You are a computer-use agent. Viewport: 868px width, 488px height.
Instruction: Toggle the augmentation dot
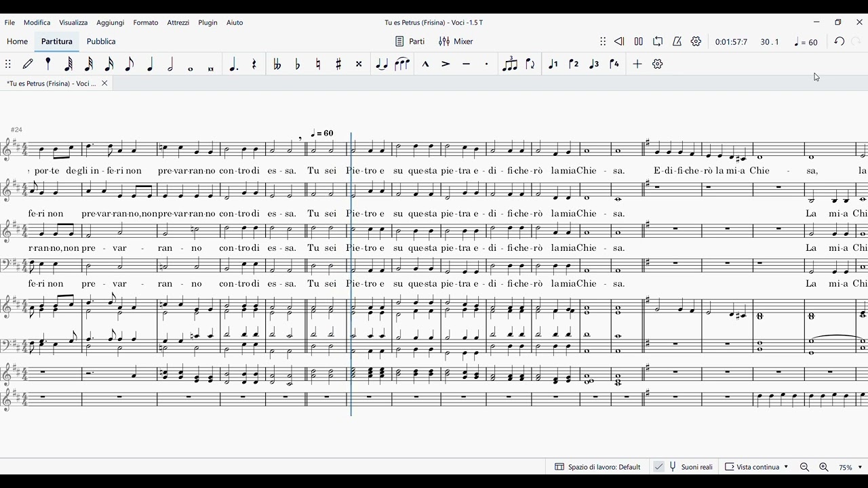(234, 64)
